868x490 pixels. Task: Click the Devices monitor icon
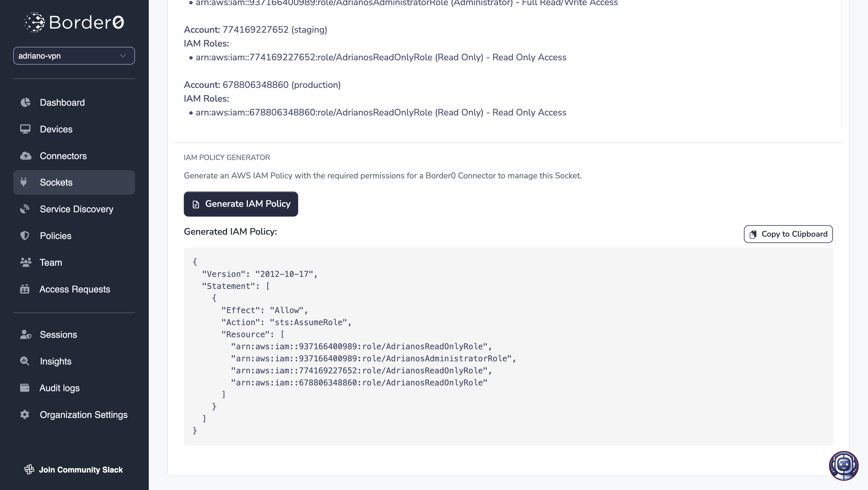pos(25,129)
